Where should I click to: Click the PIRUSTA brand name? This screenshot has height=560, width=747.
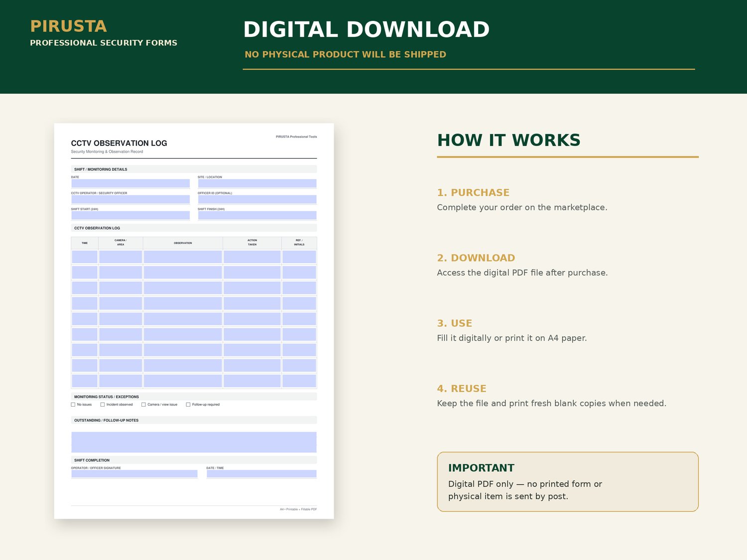pos(69,26)
